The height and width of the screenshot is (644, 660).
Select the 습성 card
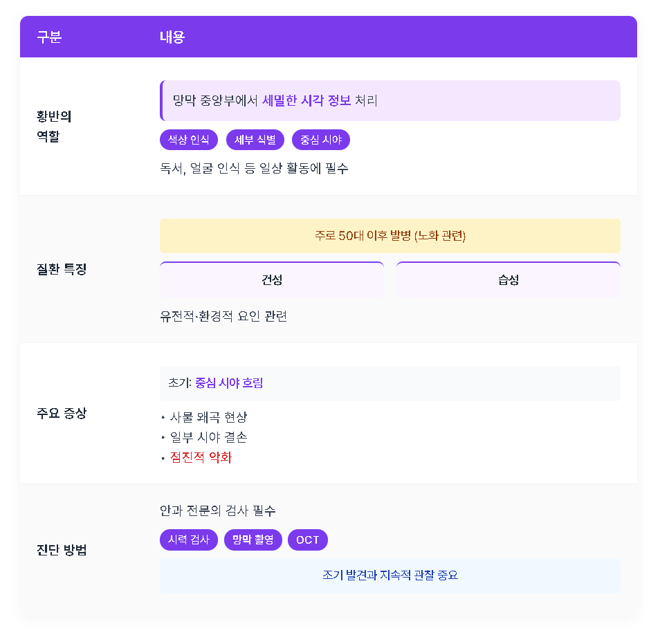pos(508,280)
